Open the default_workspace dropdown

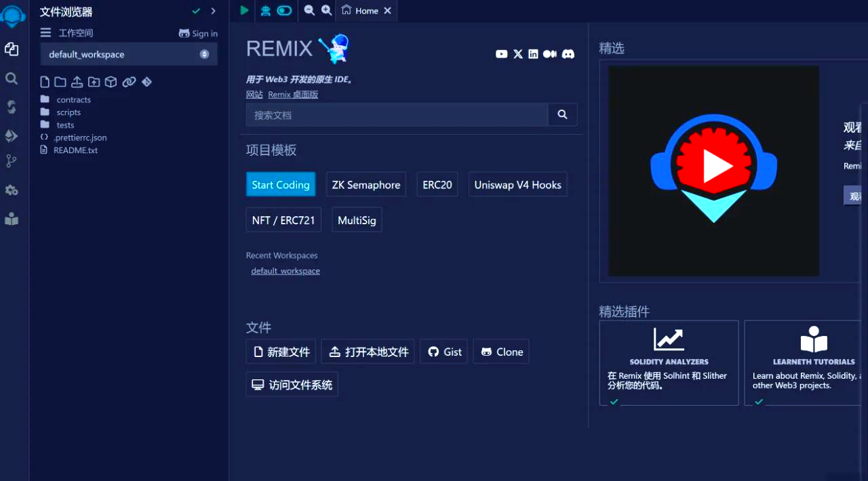pos(128,54)
